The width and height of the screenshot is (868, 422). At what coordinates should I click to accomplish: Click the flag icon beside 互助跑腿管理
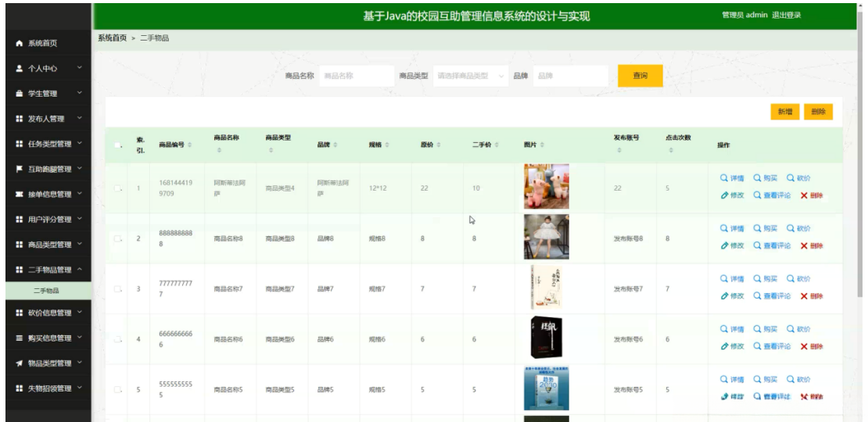point(20,170)
